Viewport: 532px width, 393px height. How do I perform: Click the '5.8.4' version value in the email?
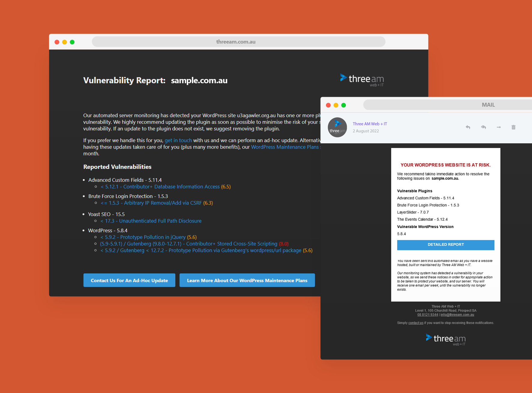coord(401,234)
